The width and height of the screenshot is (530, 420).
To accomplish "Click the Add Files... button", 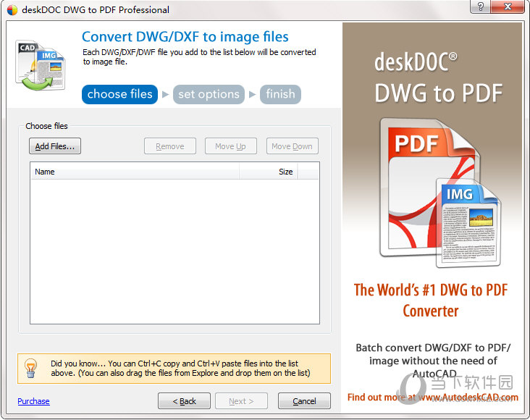I will pos(55,146).
